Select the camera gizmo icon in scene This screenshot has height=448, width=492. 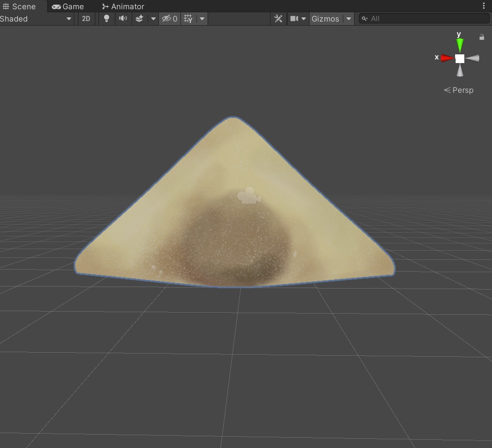(249, 196)
